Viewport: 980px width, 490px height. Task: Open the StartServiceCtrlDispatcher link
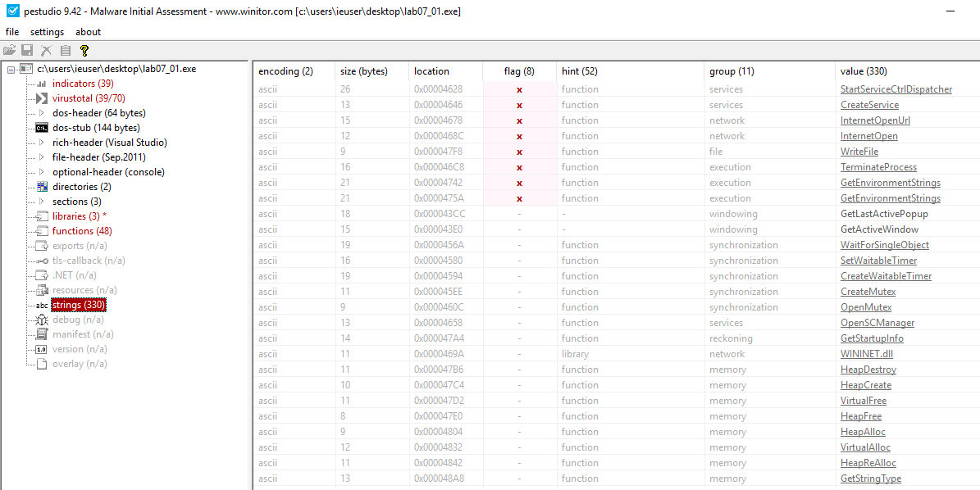[x=896, y=89]
